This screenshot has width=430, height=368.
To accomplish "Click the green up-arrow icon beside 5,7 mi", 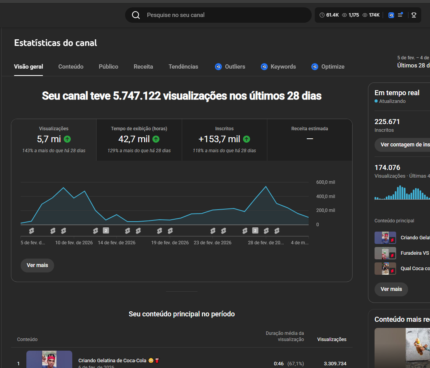I will tap(67, 139).
